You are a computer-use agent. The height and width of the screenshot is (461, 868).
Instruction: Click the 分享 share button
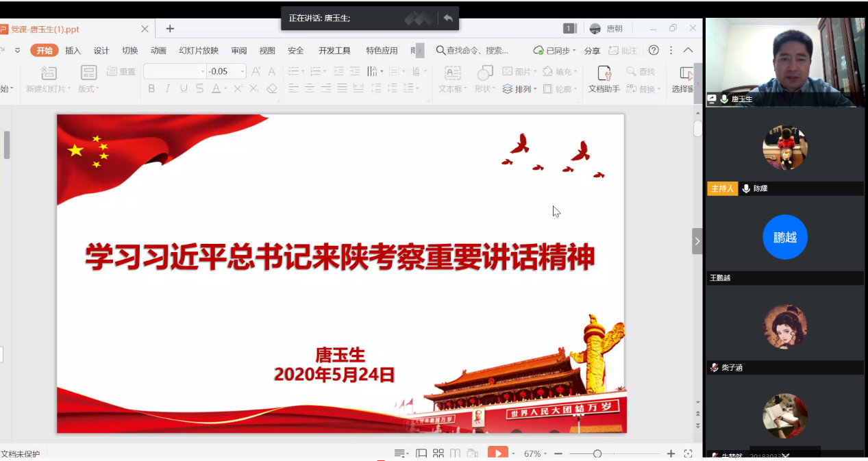point(592,50)
